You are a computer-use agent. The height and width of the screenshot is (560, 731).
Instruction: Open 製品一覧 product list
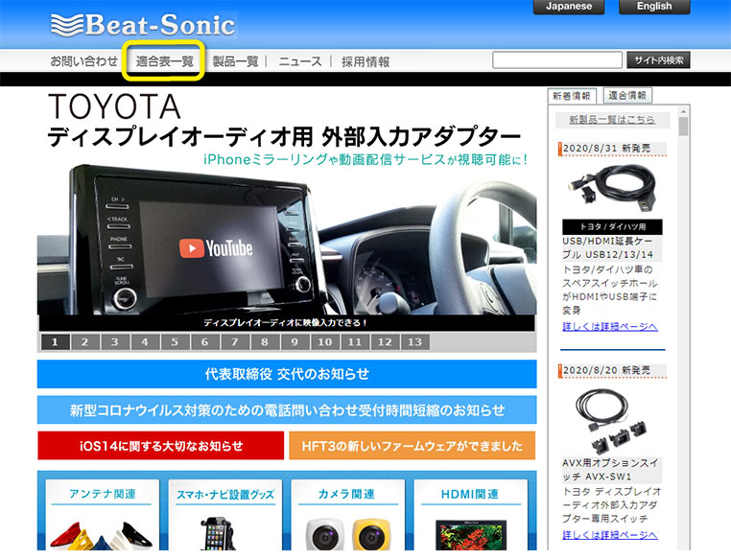235,61
